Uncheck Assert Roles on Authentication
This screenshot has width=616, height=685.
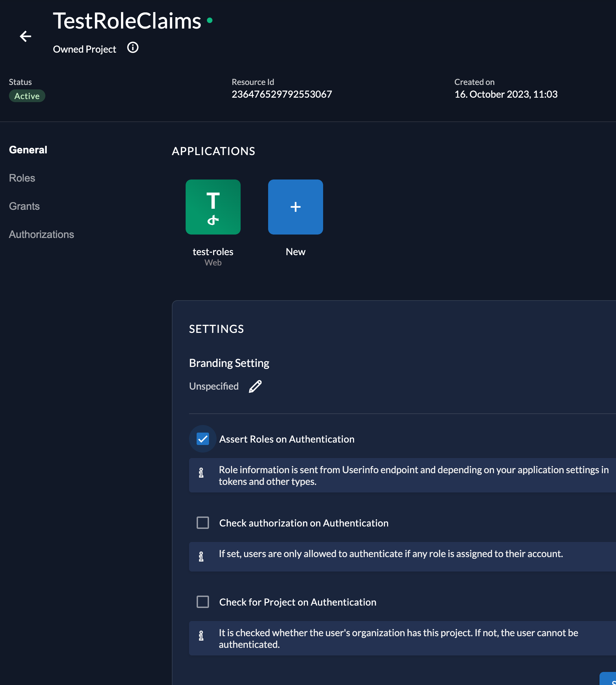tap(203, 439)
